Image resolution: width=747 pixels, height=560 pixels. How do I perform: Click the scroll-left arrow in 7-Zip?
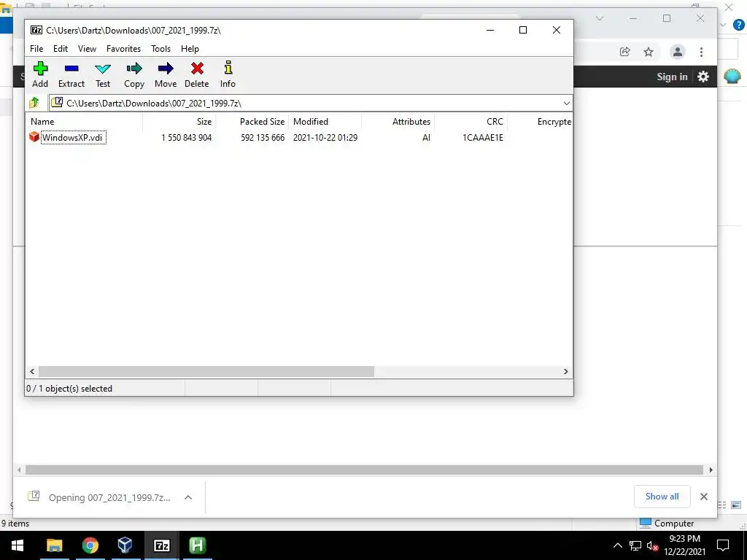32,371
